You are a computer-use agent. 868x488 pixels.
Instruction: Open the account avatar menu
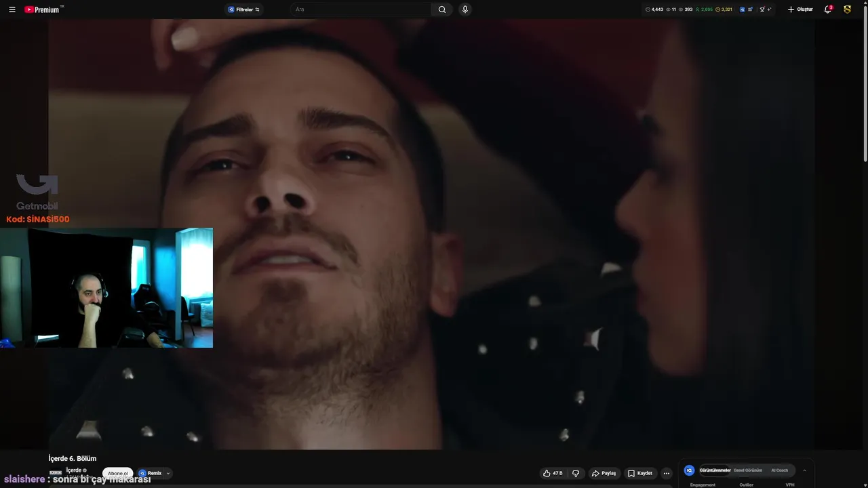pyautogui.click(x=848, y=9)
